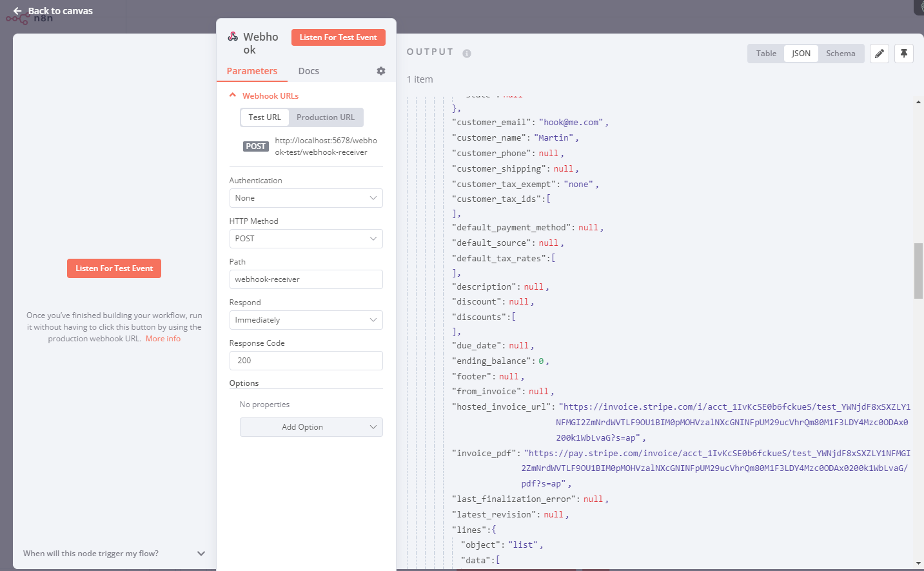Viewport: 924px width, 571px height.
Task: Pin the output data with pin icon
Action: pyautogui.click(x=904, y=54)
